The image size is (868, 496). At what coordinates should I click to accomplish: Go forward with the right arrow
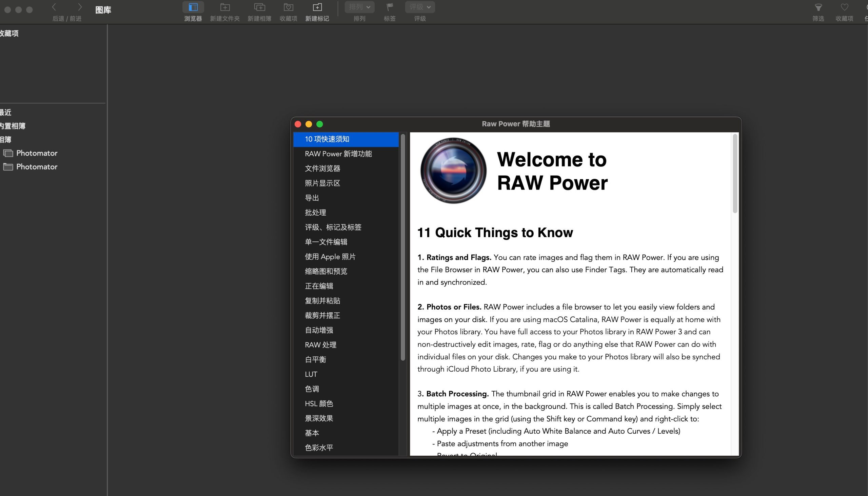(x=80, y=7)
